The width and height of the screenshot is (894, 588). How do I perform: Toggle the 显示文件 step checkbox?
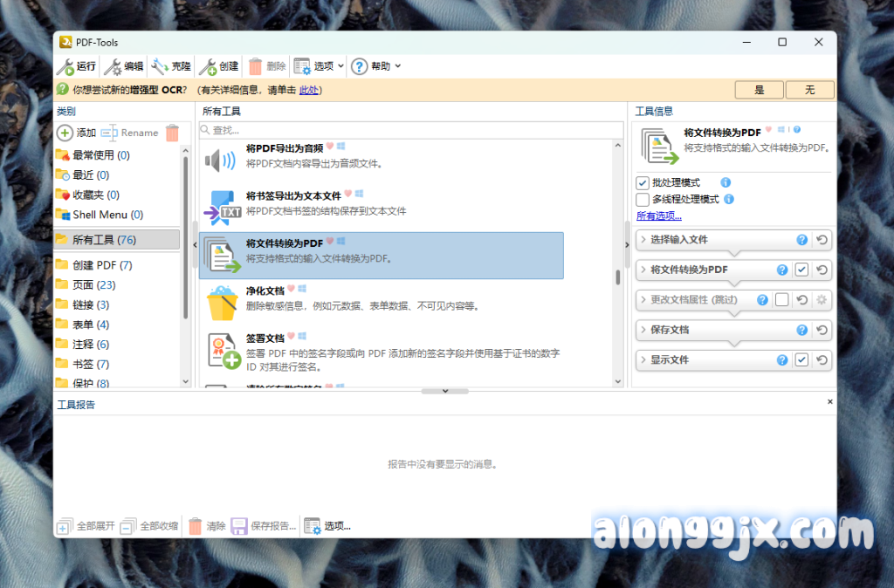tap(801, 359)
